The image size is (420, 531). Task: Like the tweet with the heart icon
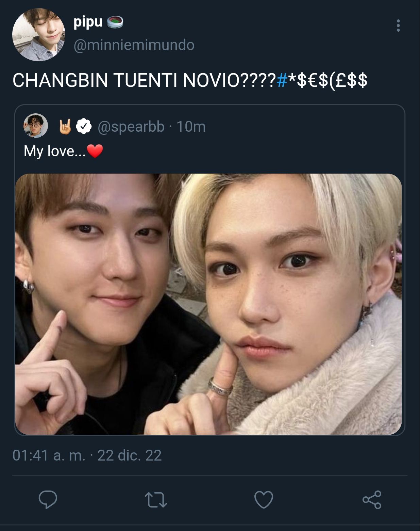(x=264, y=500)
